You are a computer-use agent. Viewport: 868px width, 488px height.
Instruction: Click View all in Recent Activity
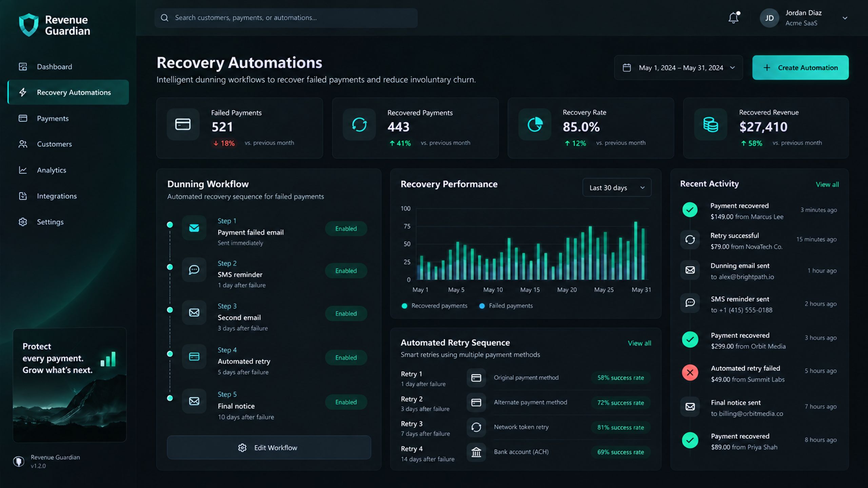click(x=827, y=184)
